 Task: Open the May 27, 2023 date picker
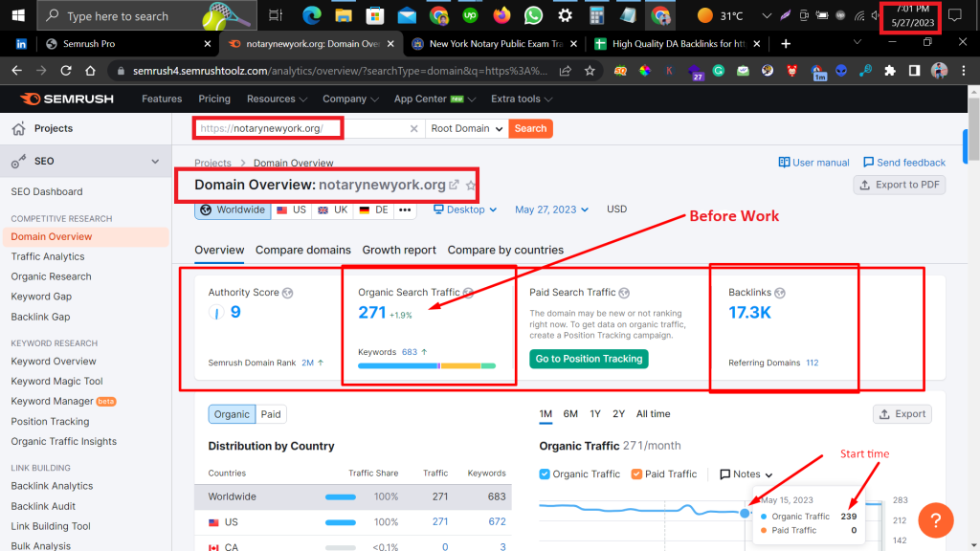tap(551, 209)
